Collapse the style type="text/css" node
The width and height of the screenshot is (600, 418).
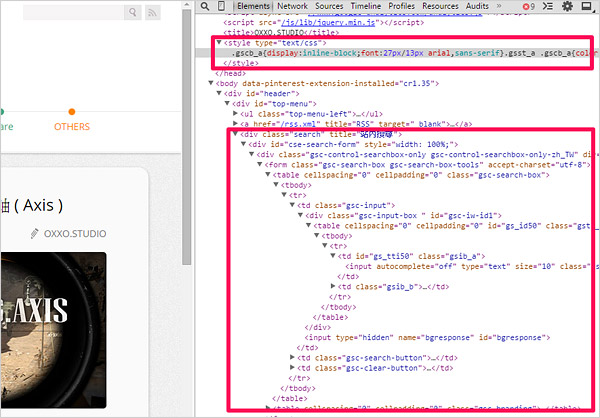pos(220,41)
